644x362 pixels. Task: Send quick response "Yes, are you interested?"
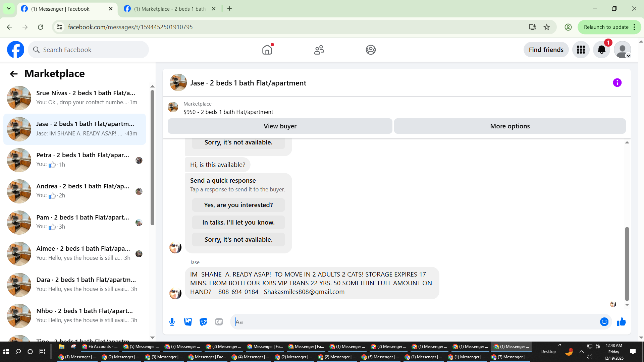pyautogui.click(x=238, y=205)
